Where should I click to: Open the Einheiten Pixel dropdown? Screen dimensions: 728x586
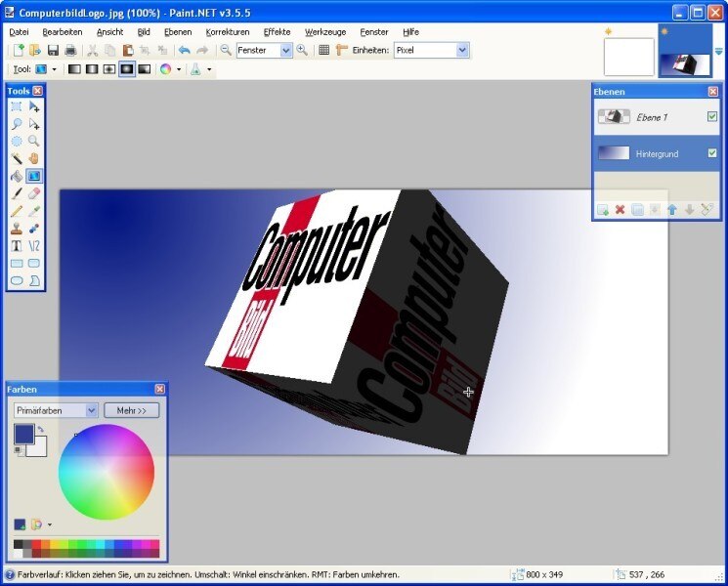click(x=462, y=50)
